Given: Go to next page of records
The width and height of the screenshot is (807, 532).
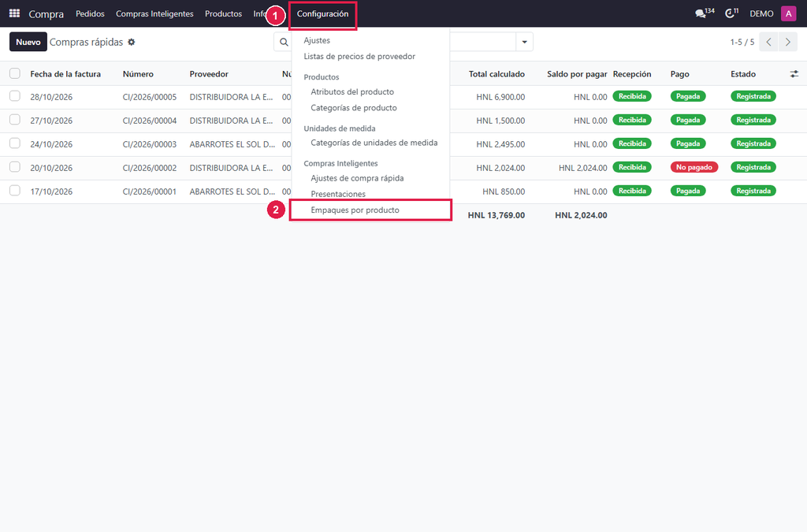Looking at the screenshot, I should click(x=787, y=43).
